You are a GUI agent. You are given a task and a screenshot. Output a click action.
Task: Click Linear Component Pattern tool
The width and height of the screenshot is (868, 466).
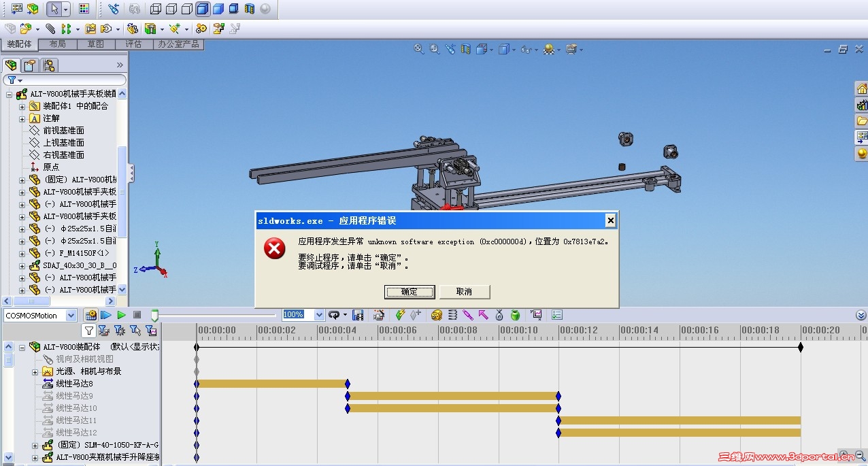[x=66, y=29]
